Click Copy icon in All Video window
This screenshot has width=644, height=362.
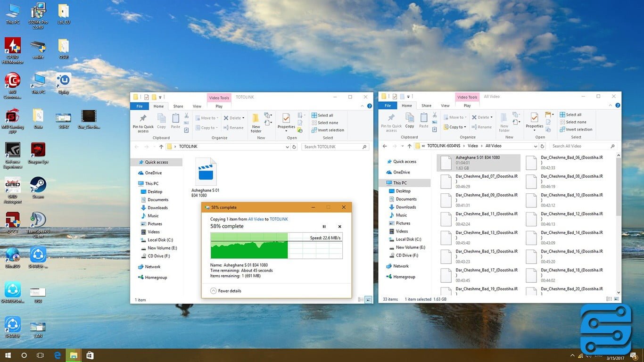pyautogui.click(x=410, y=120)
